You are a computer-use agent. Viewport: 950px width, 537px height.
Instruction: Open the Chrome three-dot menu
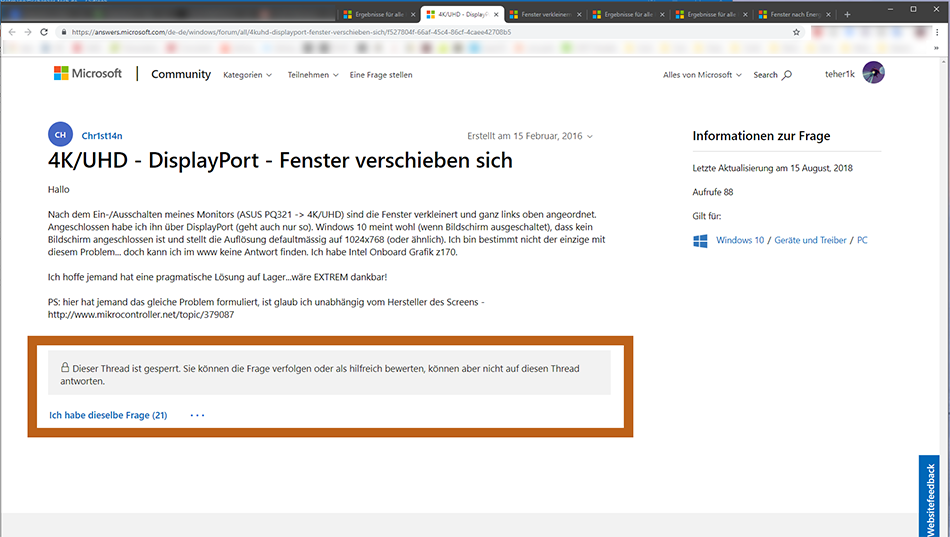[x=937, y=32]
